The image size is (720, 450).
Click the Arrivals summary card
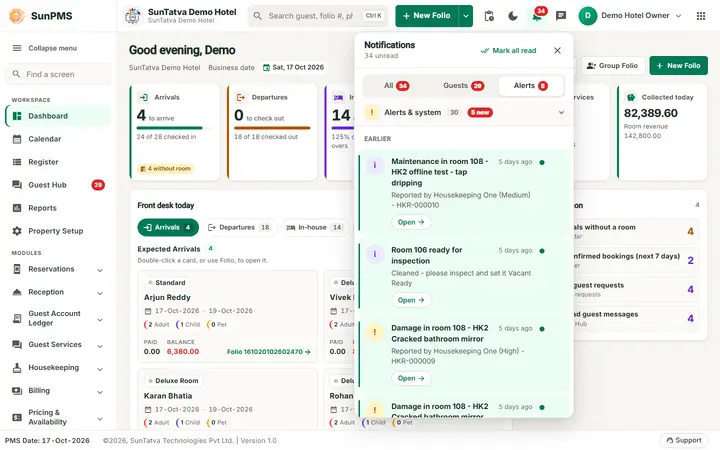coord(175,132)
